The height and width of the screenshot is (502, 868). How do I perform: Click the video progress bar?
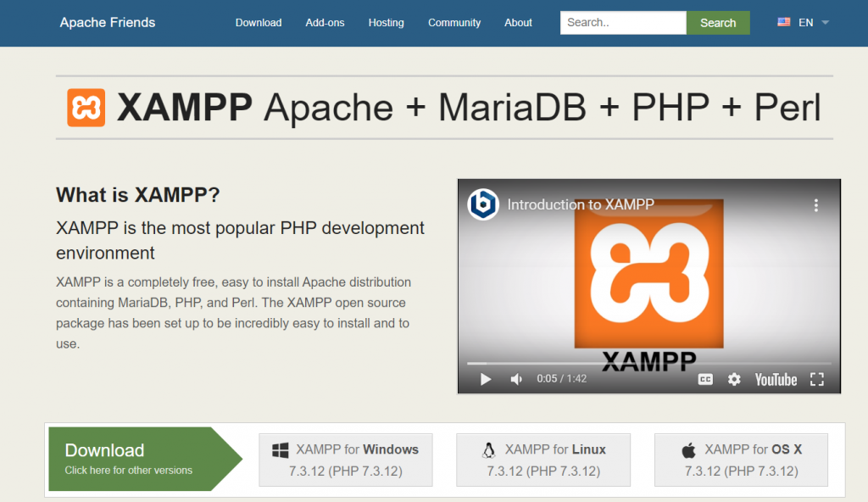(x=648, y=363)
